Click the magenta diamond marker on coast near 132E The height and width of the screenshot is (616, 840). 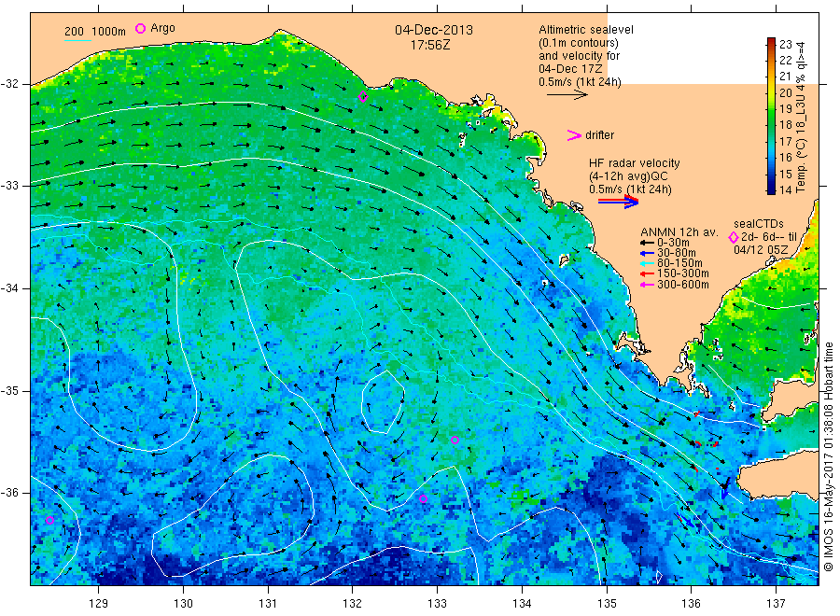pos(363,97)
